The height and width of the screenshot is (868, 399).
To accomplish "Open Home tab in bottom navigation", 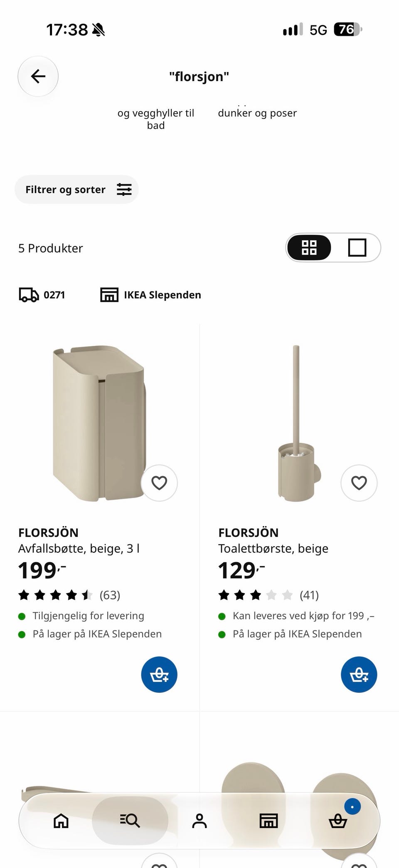I will coord(61,821).
